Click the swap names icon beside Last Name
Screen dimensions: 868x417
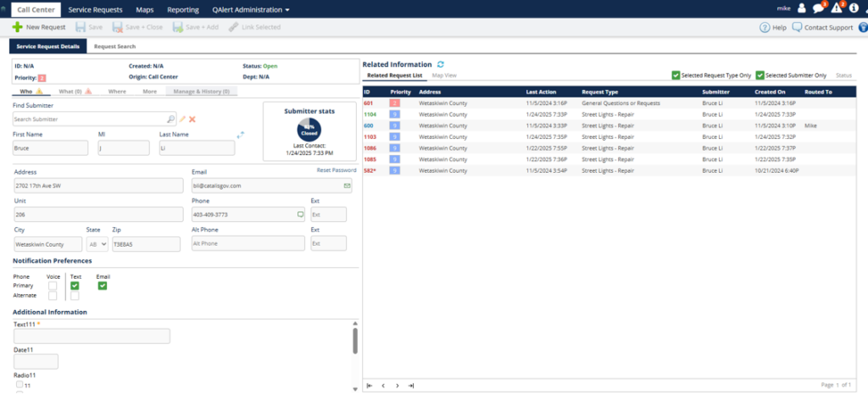[241, 134]
